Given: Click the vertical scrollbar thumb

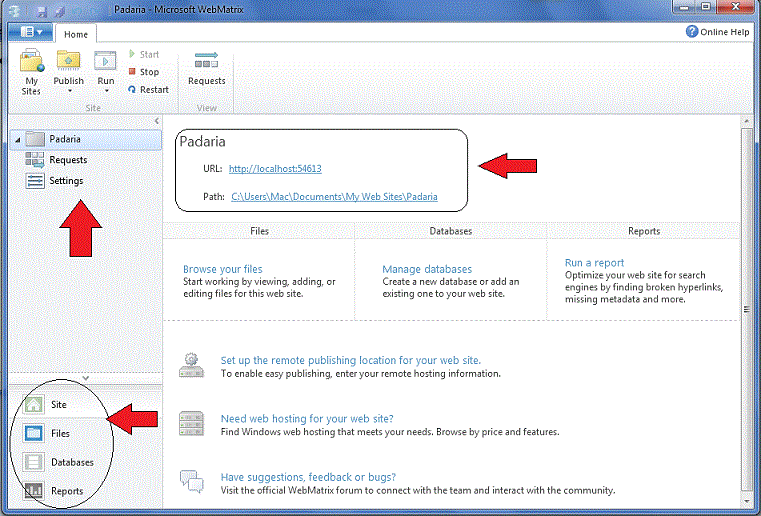Looking at the screenshot, I should [x=746, y=309].
